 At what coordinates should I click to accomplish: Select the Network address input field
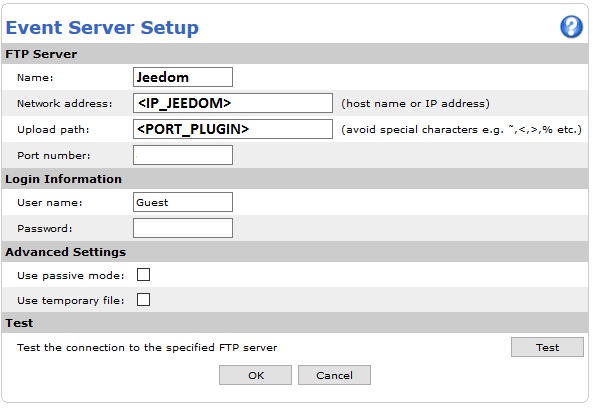tap(233, 103)
